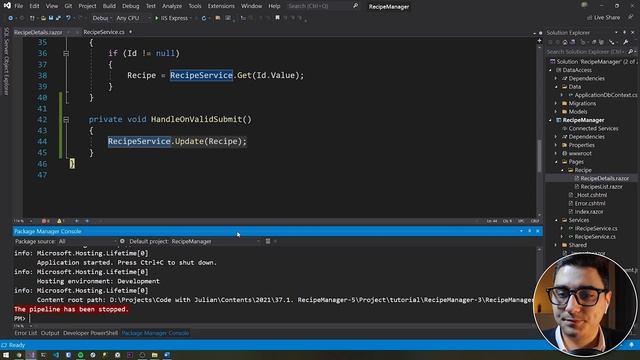Click the clear console icon
Image resolution: width=640 pixels, height=360 pixels.
point(268,241)
